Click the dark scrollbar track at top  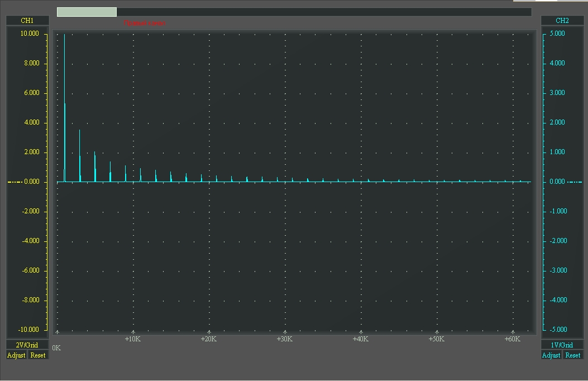[x=324, y=12]
